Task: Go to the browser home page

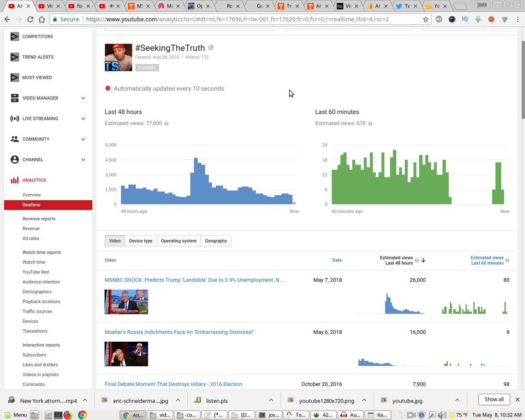Action: click(x=42, y=19)
